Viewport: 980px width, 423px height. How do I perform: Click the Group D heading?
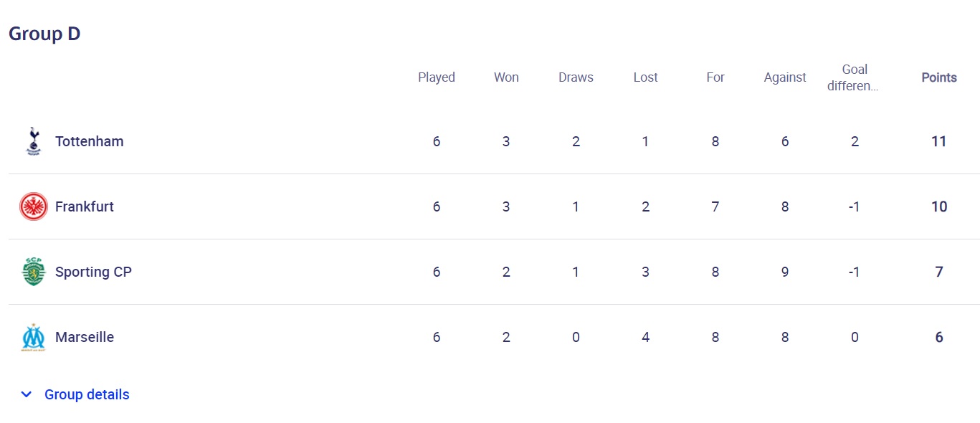click(44, 34)
